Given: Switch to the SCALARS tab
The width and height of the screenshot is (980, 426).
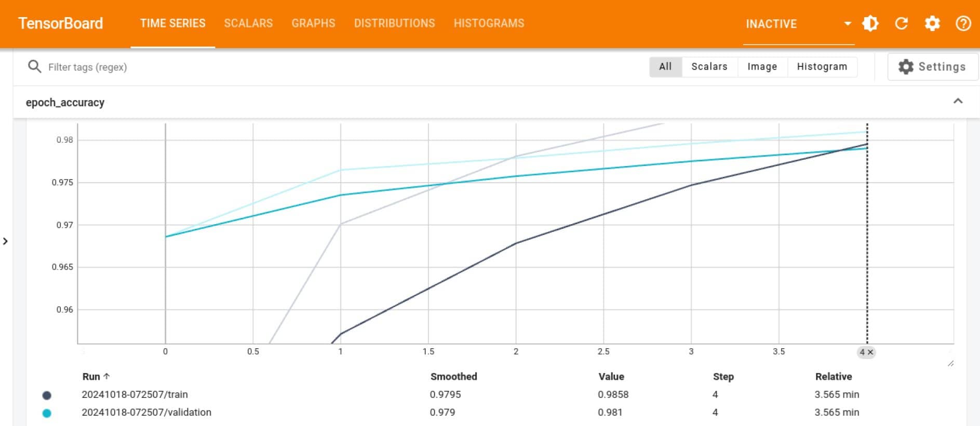Looking at the screenshot, I should point(248,23).
